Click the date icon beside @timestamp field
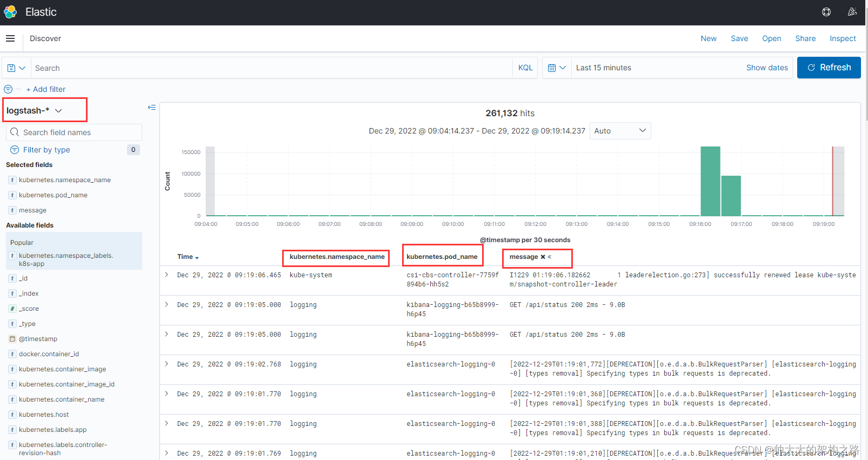 (x=12, y=339)
